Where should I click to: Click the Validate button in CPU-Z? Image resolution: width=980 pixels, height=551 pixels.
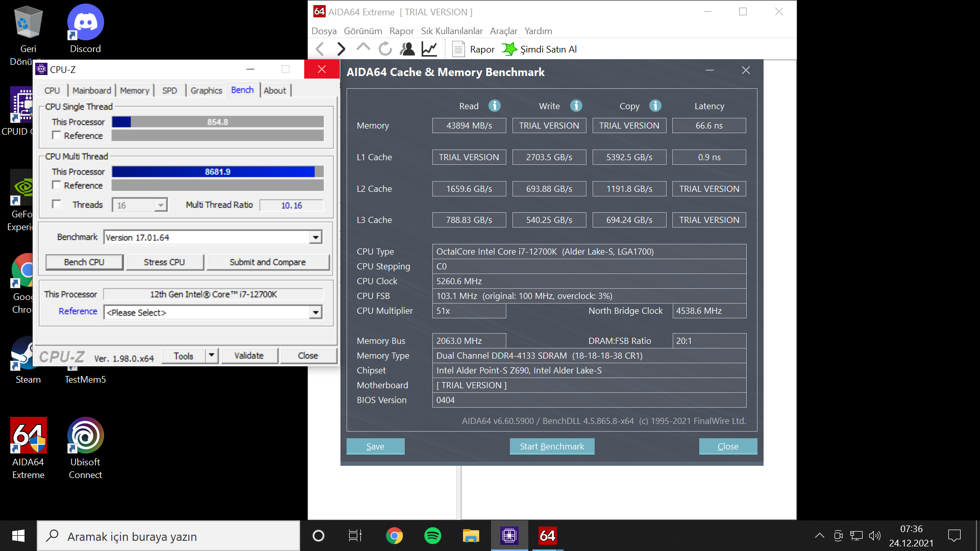(x=249, y=355)
